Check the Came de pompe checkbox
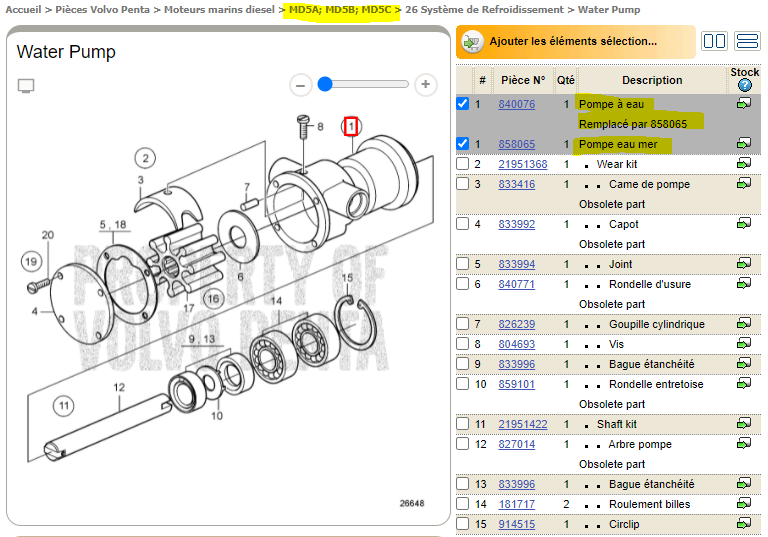Screen dimensions: 768x537 click(x=462, y=184)
